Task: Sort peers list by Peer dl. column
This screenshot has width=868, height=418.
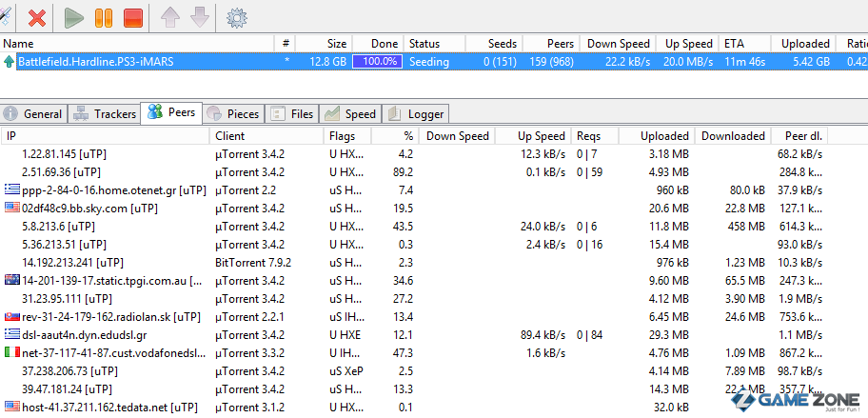Action: [x=799, y=135]
